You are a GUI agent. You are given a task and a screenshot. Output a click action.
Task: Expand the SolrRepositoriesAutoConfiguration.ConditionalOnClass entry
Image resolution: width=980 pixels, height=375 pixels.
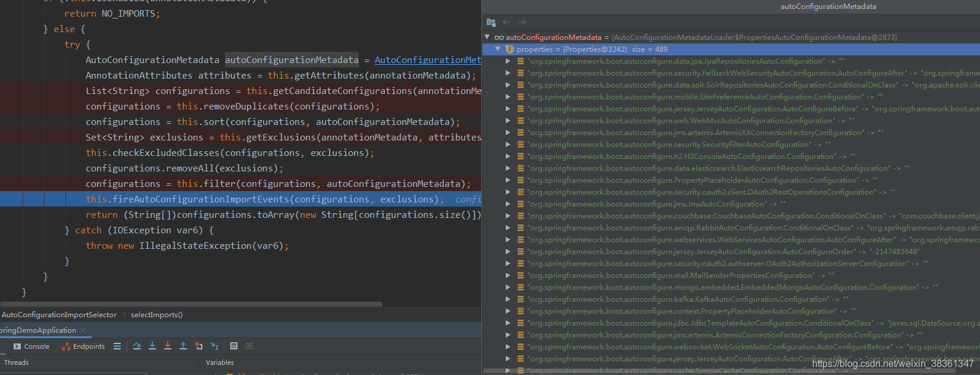508,85
